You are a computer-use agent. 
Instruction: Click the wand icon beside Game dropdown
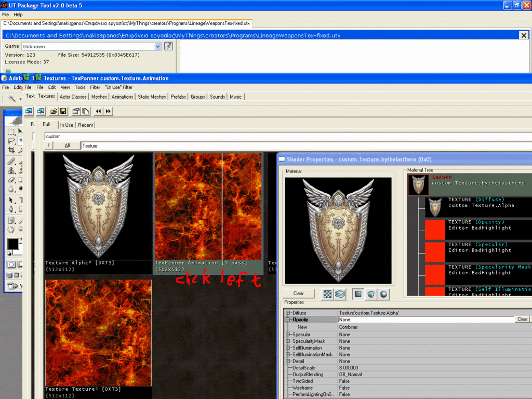168,46
